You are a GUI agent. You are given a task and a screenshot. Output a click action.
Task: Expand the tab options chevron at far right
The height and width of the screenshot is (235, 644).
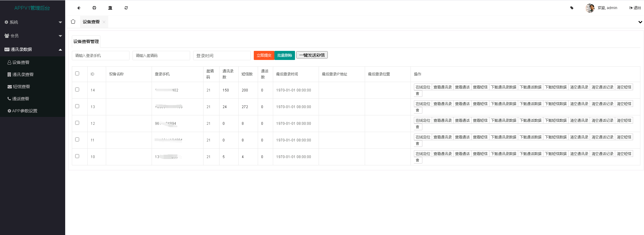[640, 22]
